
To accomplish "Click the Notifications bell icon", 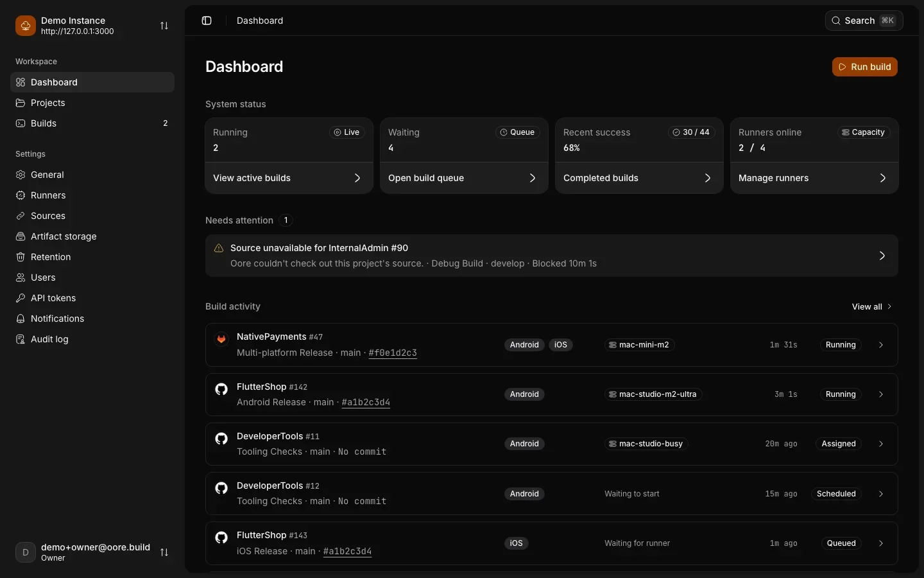I will coord(21,319).
